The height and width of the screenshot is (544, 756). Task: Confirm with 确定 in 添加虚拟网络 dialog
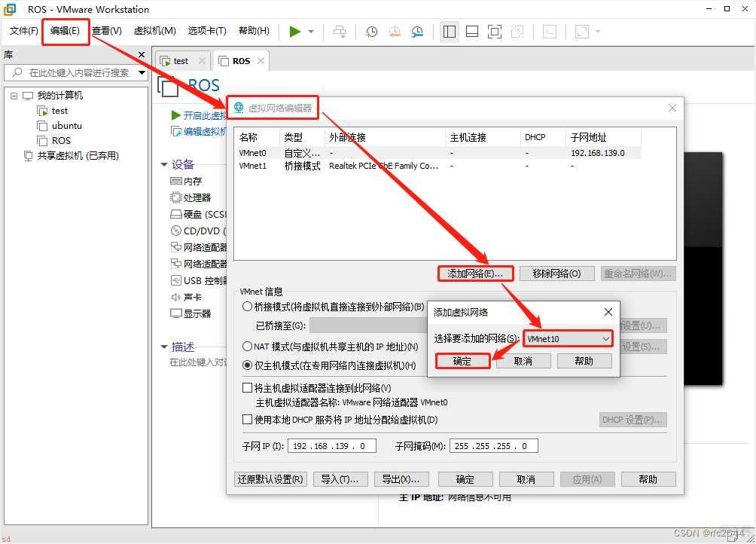(x=462, y=361)
